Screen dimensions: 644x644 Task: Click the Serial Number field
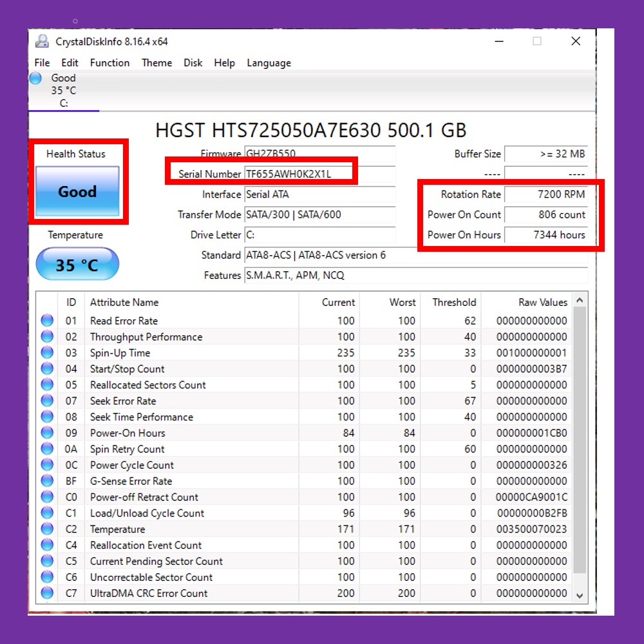pos(299,174)
